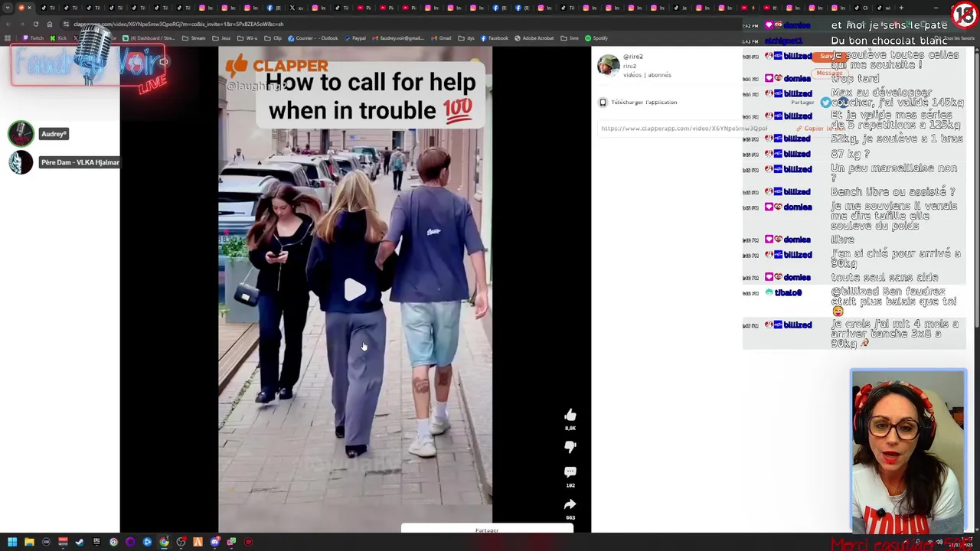Like the video with thumbs-up icon

[x=570, y=415]
